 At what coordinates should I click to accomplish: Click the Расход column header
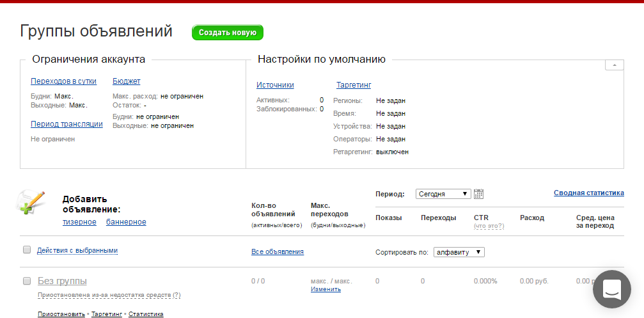[x=532, y=218]
